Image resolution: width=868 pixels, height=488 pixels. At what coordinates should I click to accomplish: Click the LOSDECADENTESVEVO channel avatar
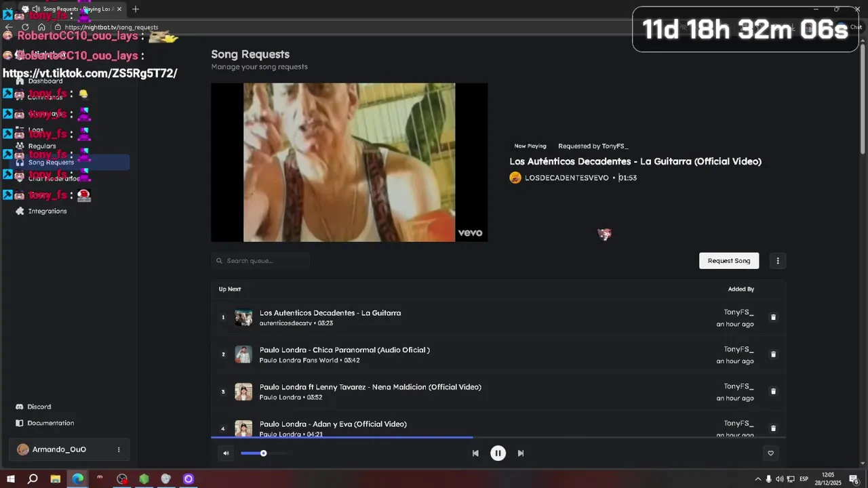(515, 178)
